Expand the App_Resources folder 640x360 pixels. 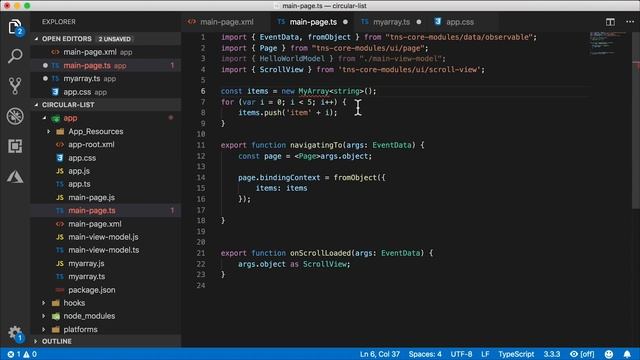tap(49, 131)
